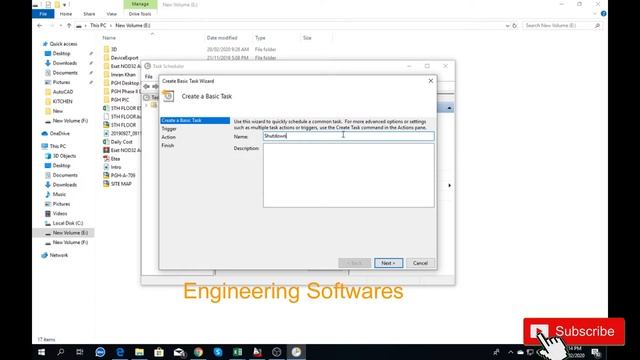This screenshot has height=360, width=640.
Task: Select Quick access in navigation pane
Action: pyautogui.click(x=63, y=44)
